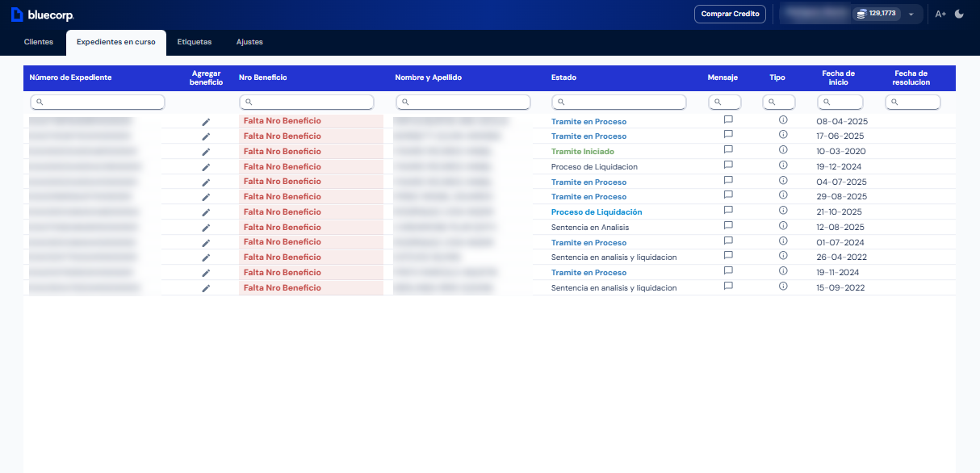Open the Etiquetas tab
The image size is (980, 473).
[195, 42]
